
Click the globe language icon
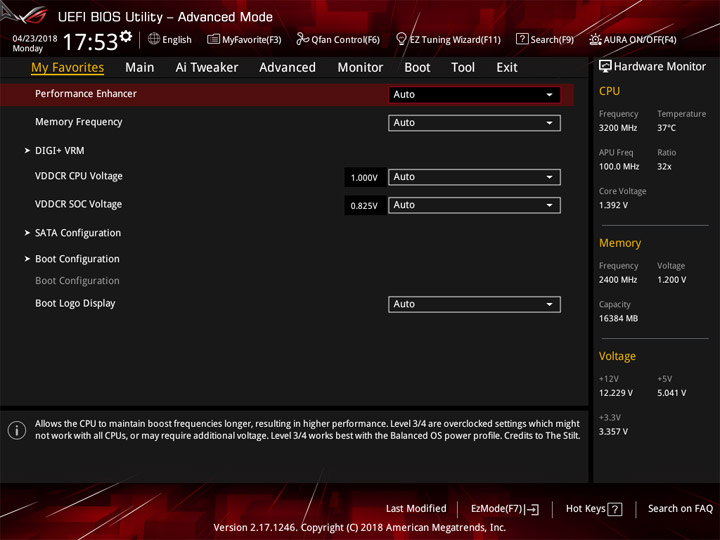(154, 39)
